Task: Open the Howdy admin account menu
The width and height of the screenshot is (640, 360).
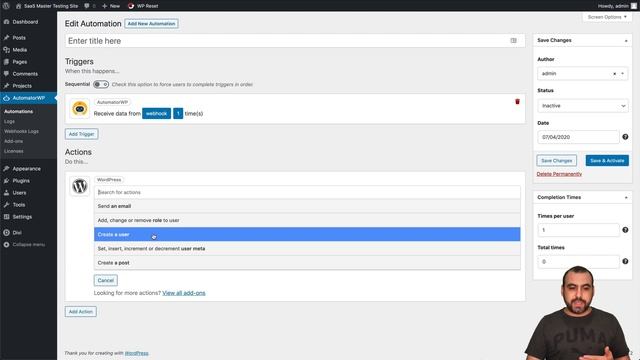Action: [x=617, y=6]
